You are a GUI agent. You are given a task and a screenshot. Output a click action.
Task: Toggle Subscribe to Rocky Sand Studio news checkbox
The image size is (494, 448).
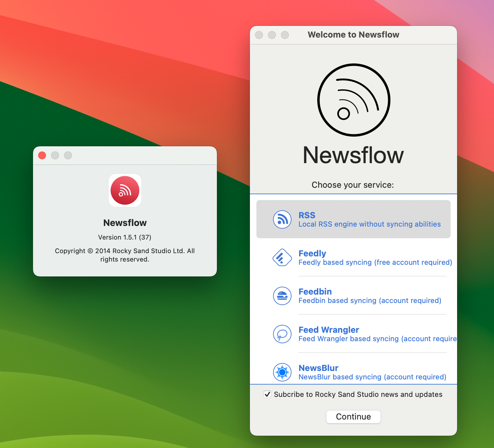pos(267,394)
